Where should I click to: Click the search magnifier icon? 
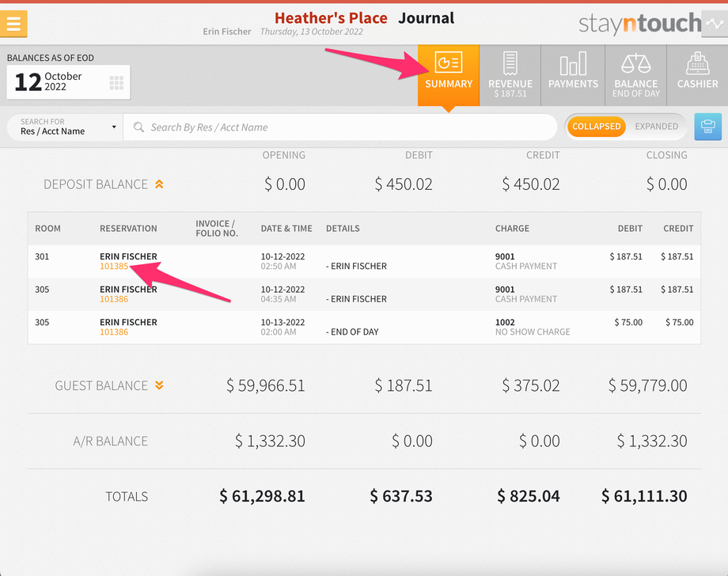click(x=138, y=127)
